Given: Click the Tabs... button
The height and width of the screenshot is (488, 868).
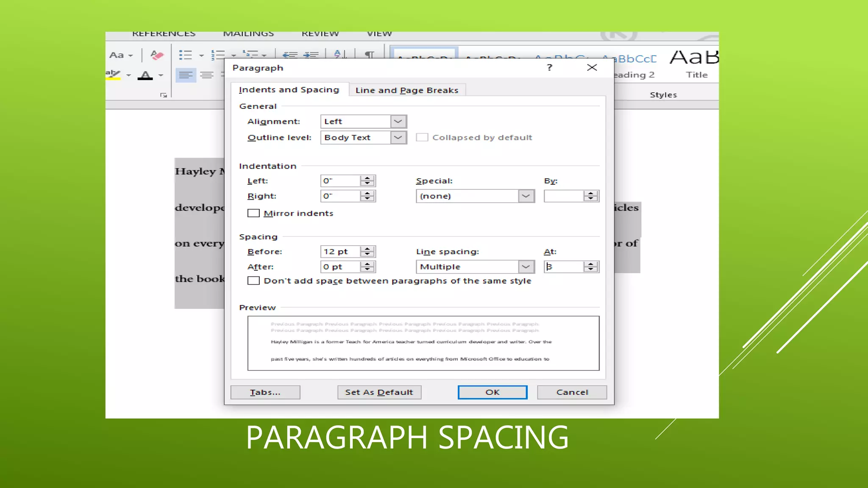Looking at the screenshot, I should 265,392.
